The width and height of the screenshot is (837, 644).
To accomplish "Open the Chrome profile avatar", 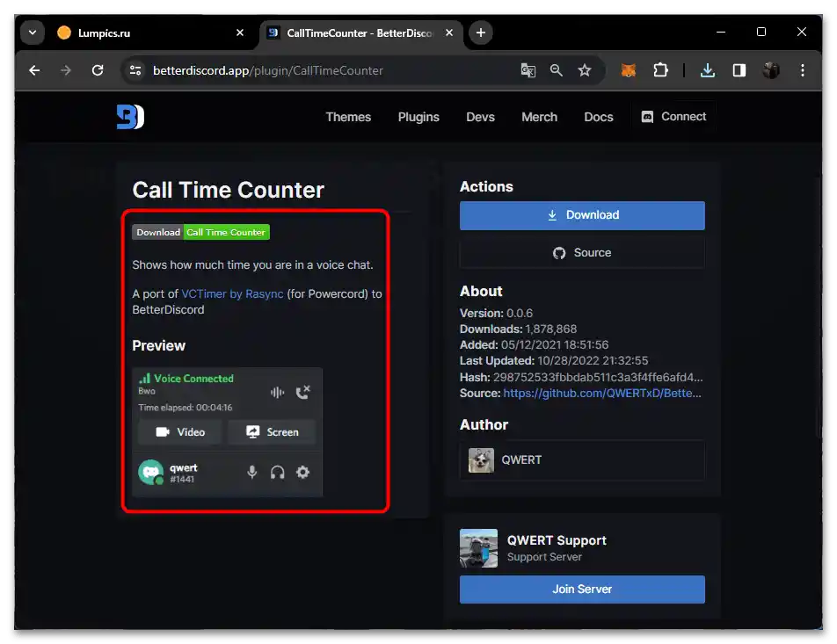I will click(x=771, y=70).
